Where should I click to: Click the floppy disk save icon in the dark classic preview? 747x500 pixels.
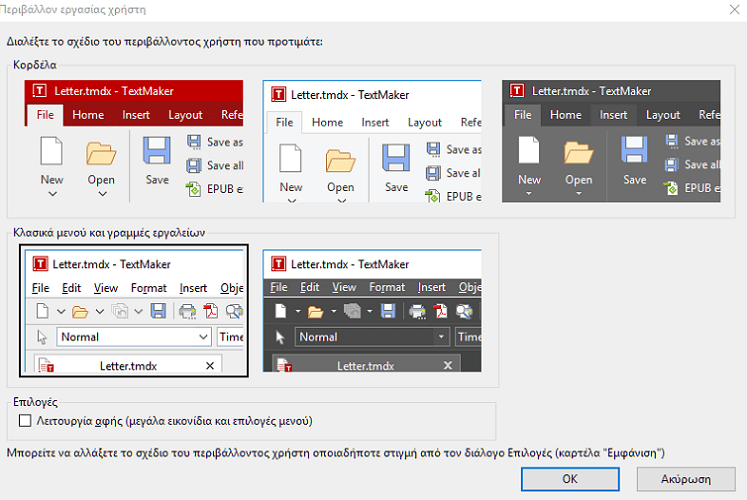pyautogui.click(x=388, y=311)
